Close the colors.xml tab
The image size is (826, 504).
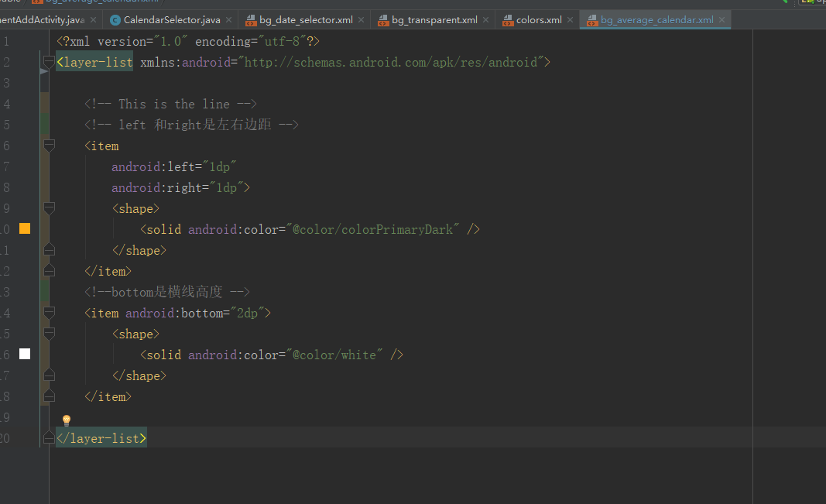click(570, 20)
